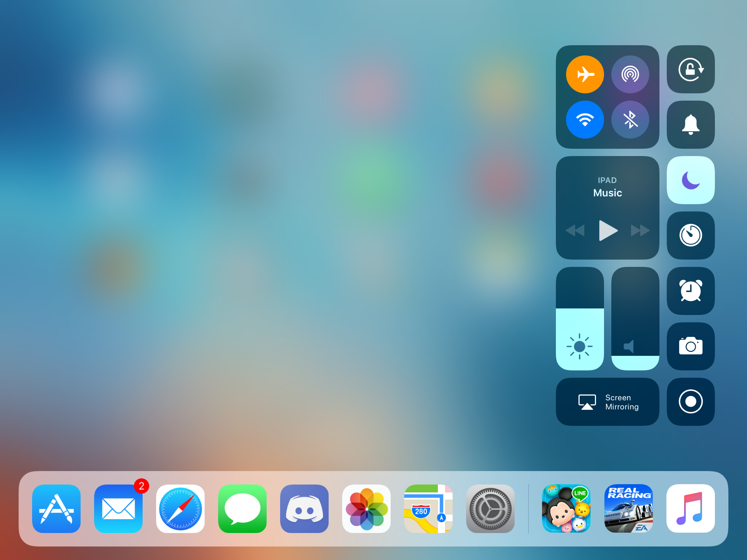Open Music app in the dock
Screen dimensions: 747x560
[690, 509]
